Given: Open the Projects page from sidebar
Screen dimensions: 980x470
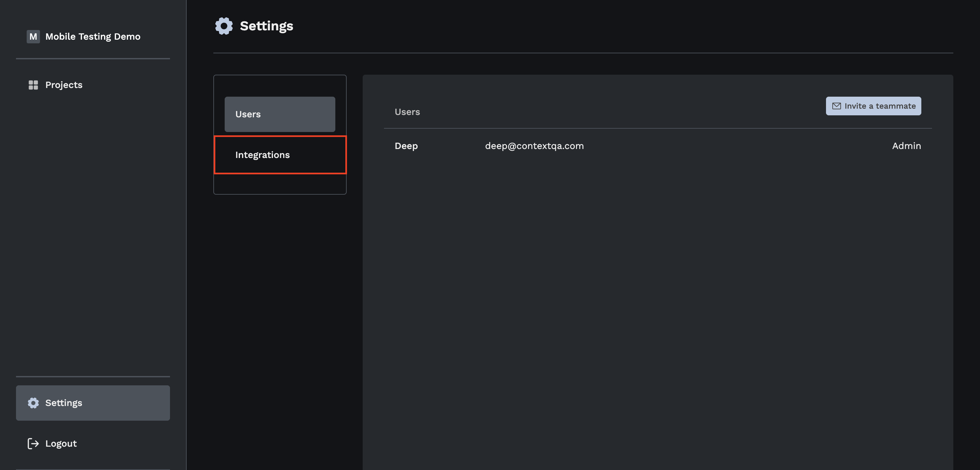Looking at the screenshot, I should [64, 85].
